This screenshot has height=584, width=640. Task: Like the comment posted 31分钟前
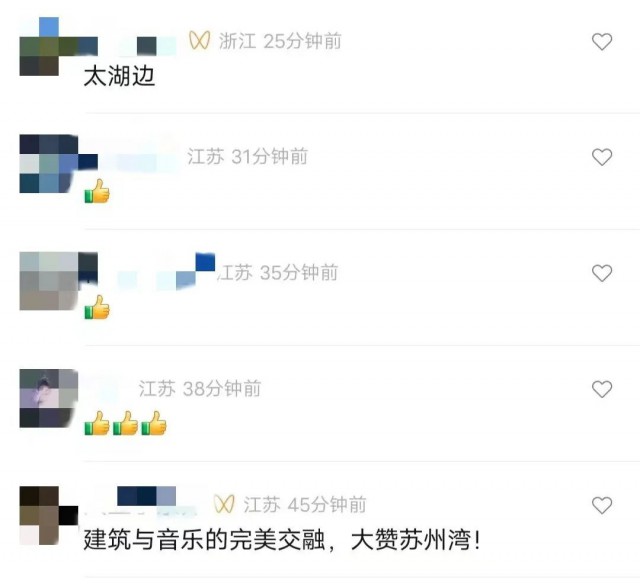(602, 157)
